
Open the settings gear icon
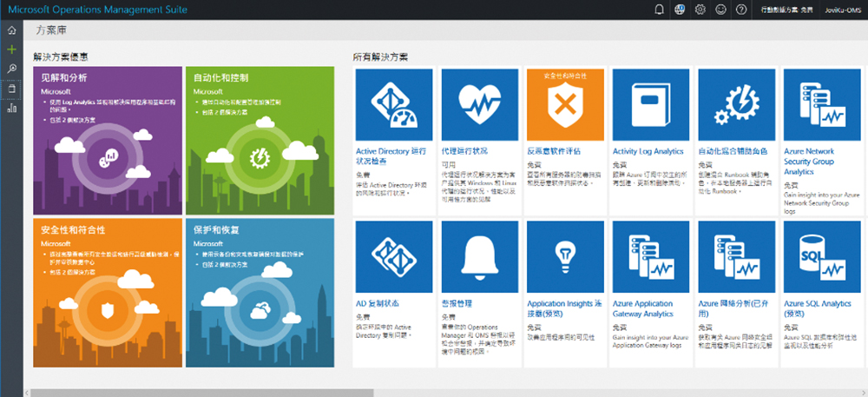pyautogui.click(x=700, y=10)
